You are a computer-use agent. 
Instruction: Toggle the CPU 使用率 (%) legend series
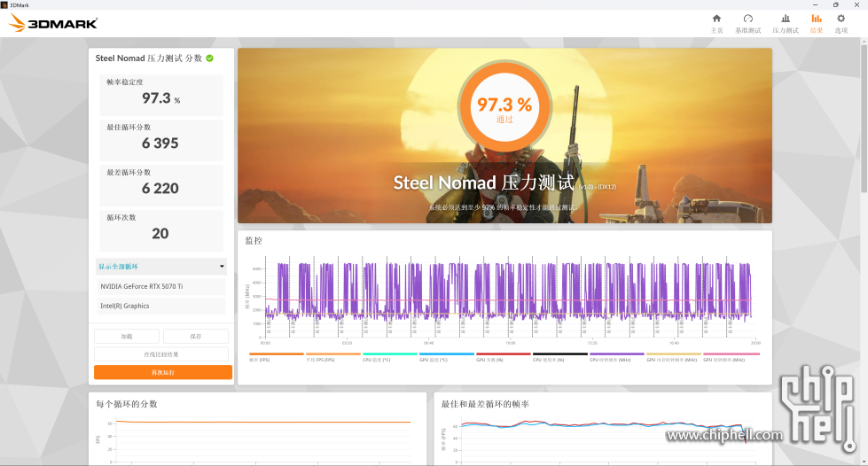[560, 357]
